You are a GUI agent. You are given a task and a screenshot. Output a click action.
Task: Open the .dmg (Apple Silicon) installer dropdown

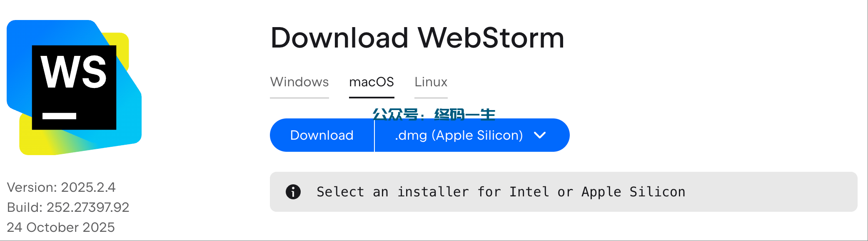(459, 135)
